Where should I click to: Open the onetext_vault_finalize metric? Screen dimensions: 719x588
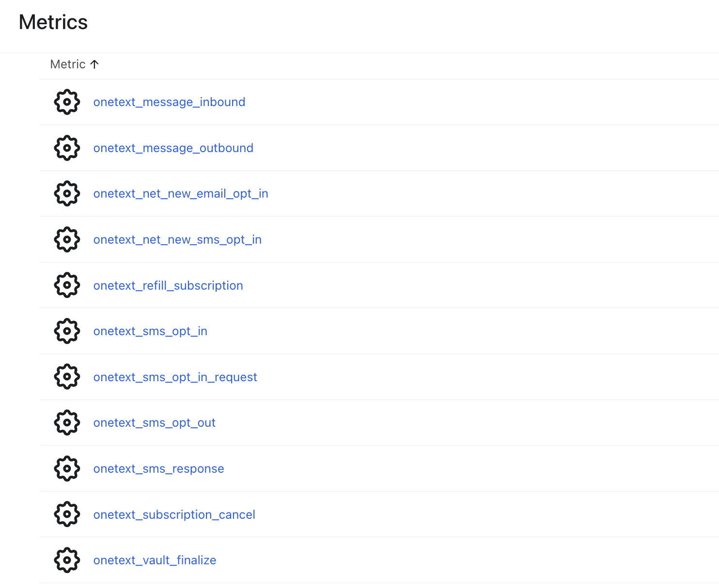pyautogui.click(x=155, y=560)
